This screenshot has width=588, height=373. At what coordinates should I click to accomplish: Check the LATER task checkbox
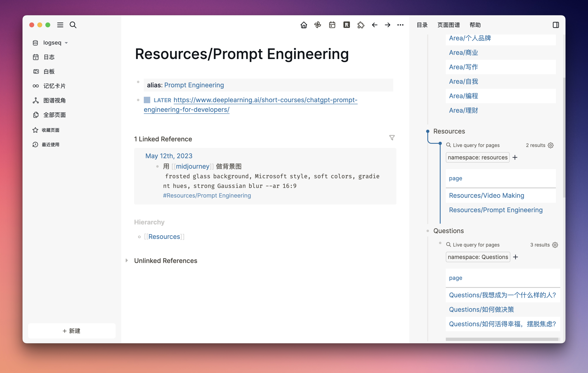(147, 100)
